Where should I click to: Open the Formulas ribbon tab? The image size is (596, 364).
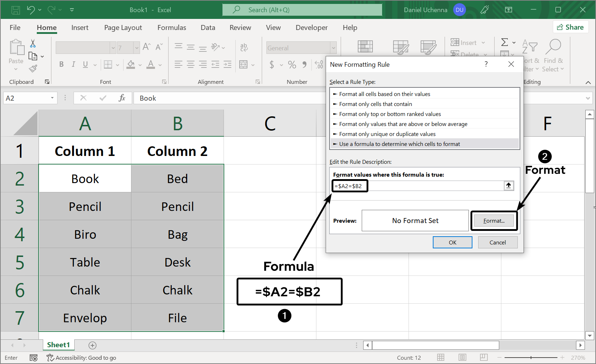[171, 28]
